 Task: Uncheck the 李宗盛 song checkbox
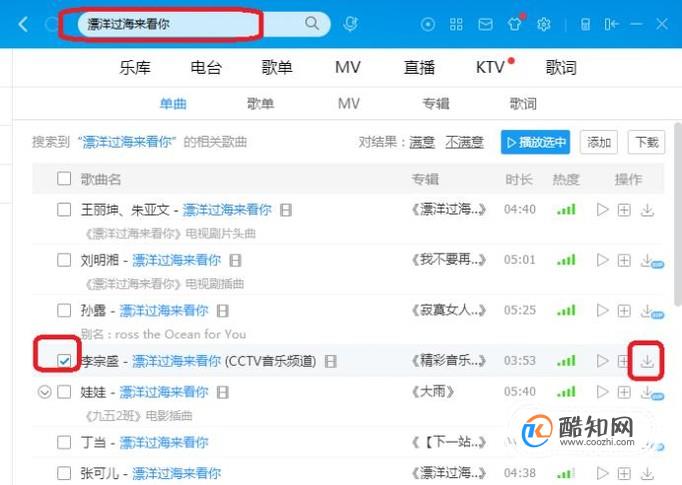tap(64, 361)
